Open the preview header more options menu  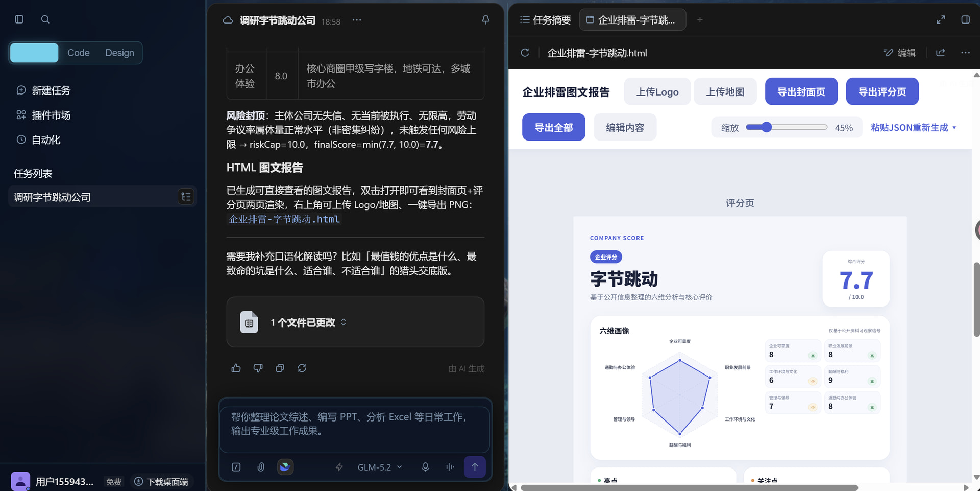pyautogui.click(x=965, y=53)
